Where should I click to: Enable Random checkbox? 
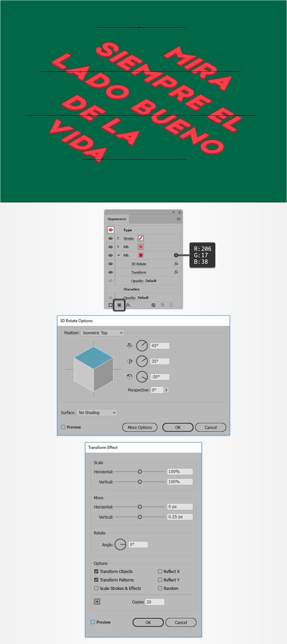(160, 588)
